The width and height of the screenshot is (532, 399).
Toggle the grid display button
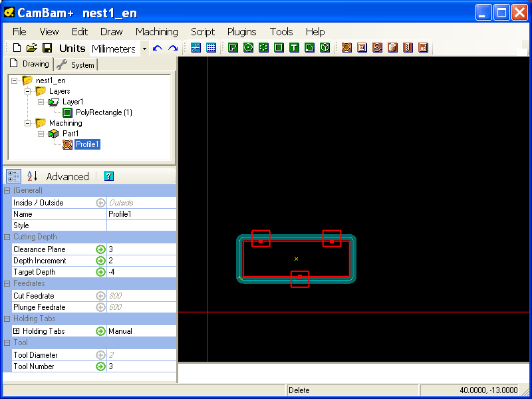coord(211,48)
